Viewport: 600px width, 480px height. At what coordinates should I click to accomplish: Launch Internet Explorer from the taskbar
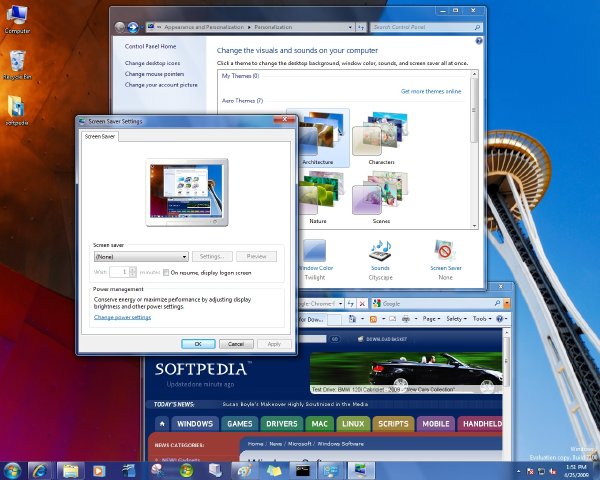click(x=40, y=470)
